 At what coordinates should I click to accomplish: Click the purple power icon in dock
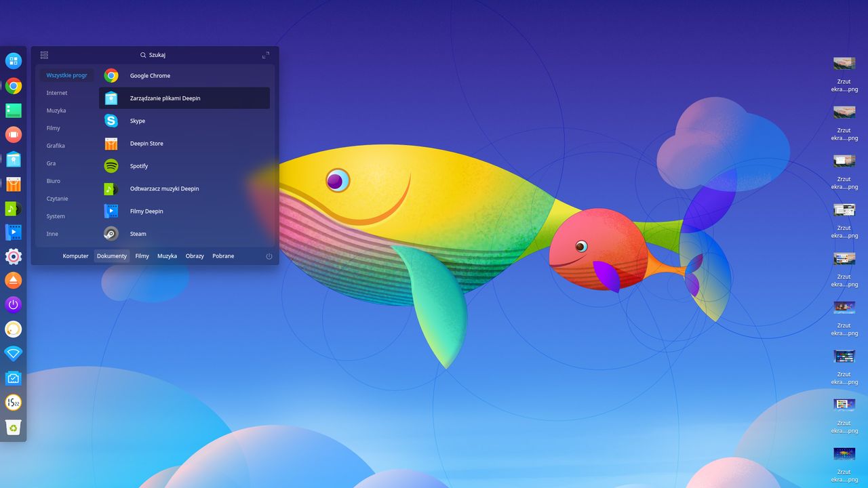(14, 305)
